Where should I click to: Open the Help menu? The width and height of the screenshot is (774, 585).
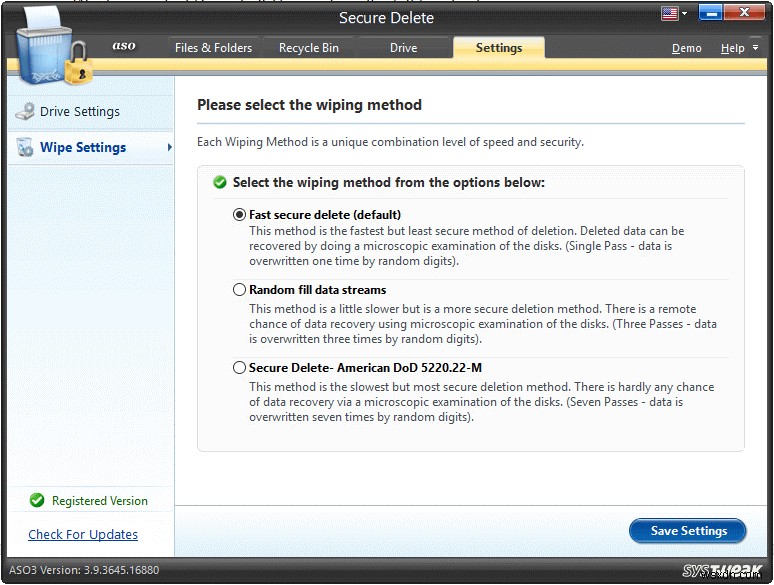[733, 48]
